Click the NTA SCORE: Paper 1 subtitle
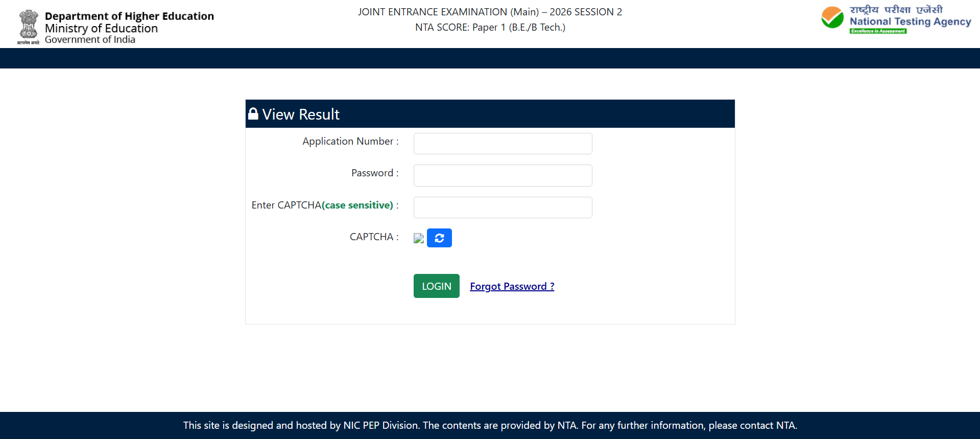Viewport: 980px width, 439px height. pyautogui.click(x=490, y=27)
